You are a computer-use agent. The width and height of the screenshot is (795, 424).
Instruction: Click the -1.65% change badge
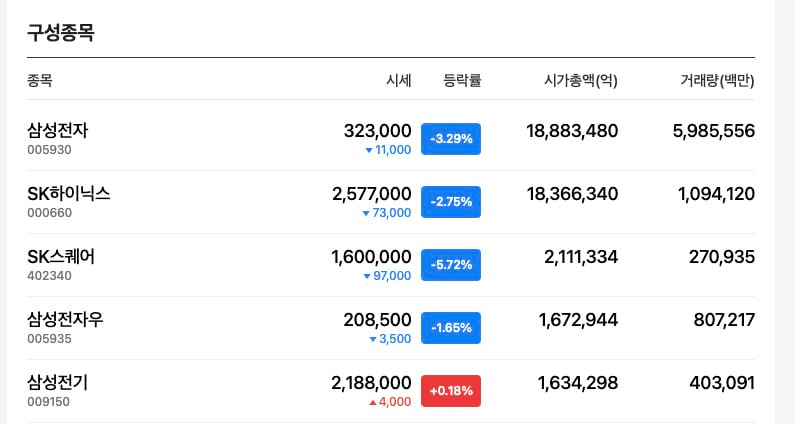coord(451,327)
